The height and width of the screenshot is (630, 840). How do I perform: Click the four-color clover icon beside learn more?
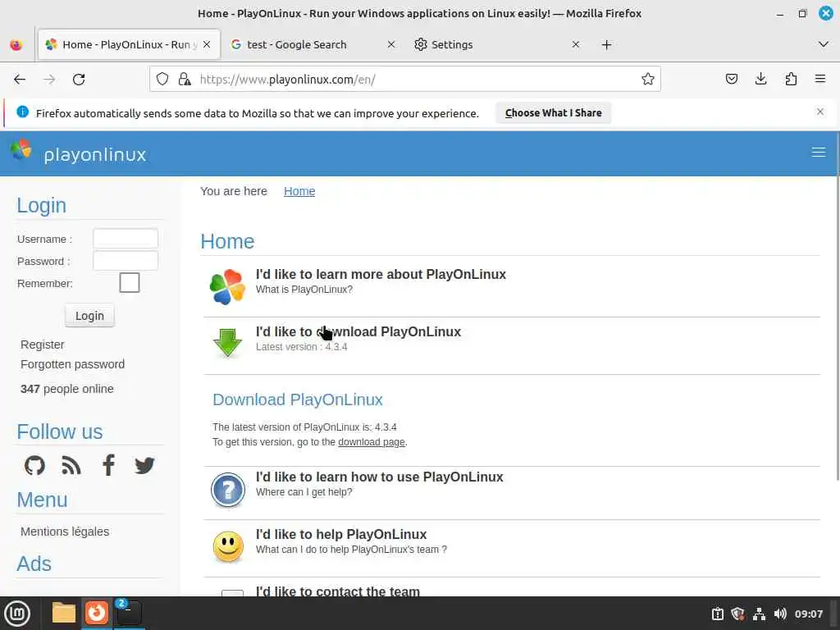coord(228,286)
